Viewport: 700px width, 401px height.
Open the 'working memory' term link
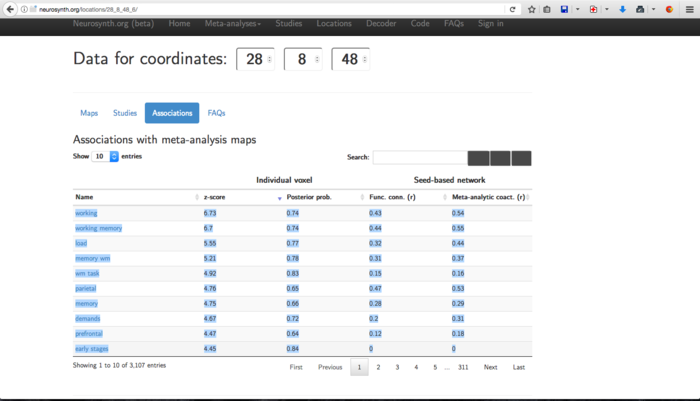point(98,228)
